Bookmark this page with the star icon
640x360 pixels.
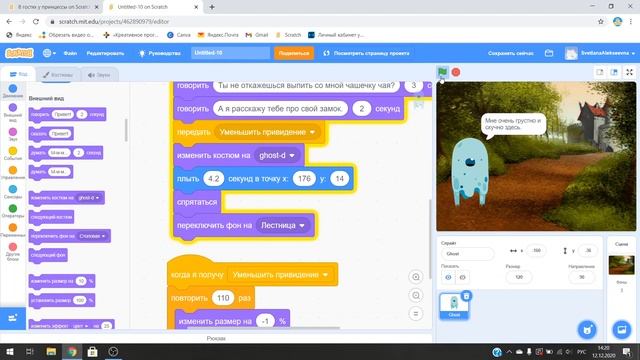[x=600, y=22]
